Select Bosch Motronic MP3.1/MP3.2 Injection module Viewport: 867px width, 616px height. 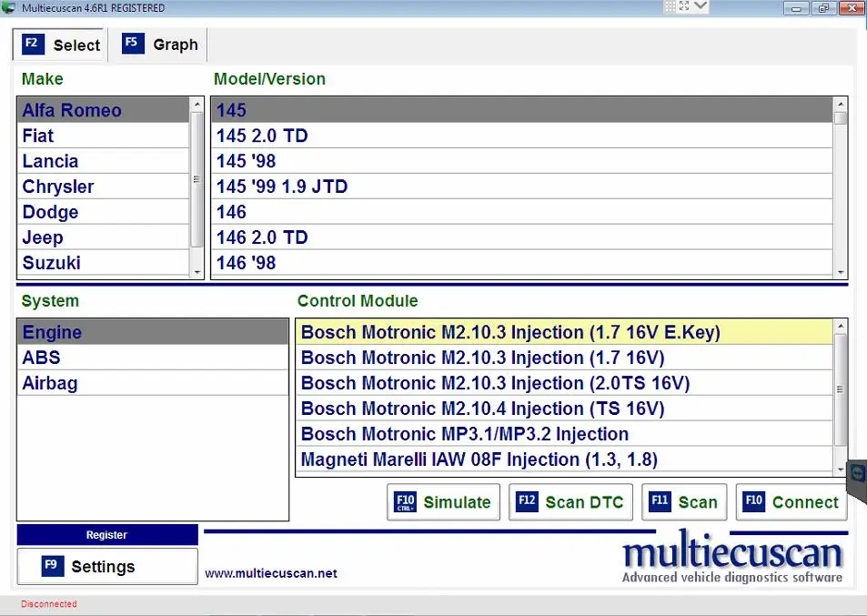(464, 435)
